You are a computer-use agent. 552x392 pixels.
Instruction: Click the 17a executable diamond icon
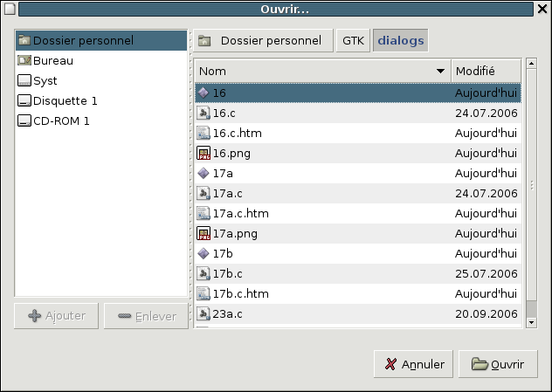(x=204, y=173)
